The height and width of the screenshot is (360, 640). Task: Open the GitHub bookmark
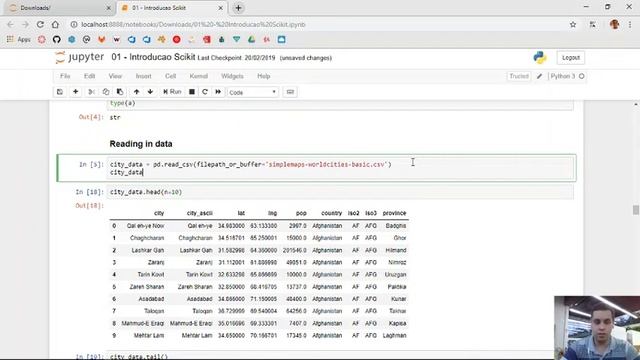56,40
